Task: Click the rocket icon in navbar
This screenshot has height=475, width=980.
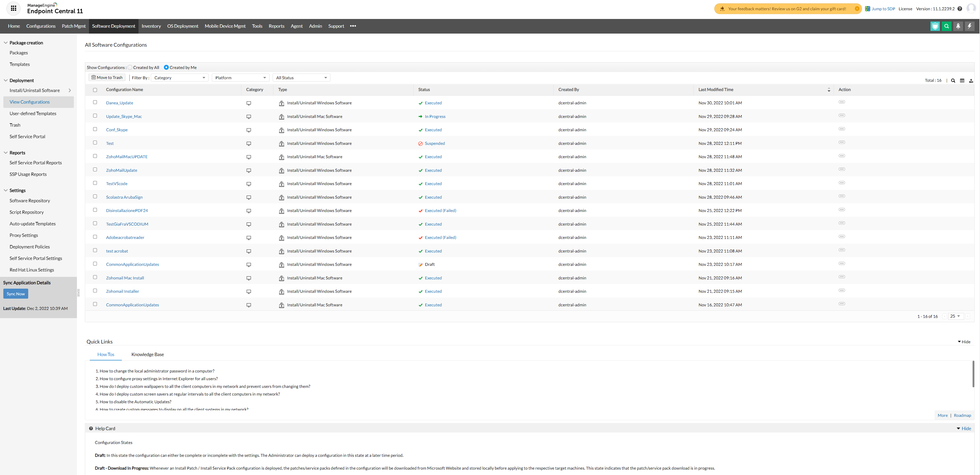Action: tap(958, 26)
